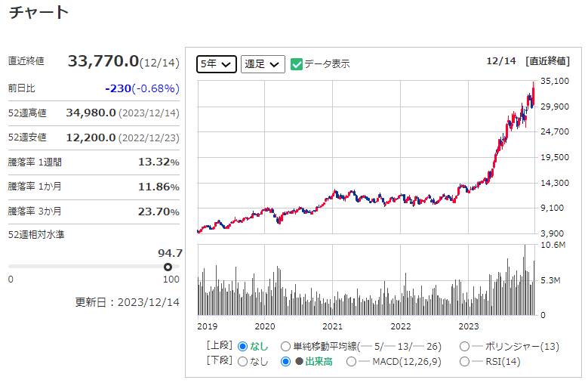The height and width of the screenshot is (383, 588).
Task: Click the black dot icon beside 出来高
Action: pyautogui.click(x=299, y=362)
